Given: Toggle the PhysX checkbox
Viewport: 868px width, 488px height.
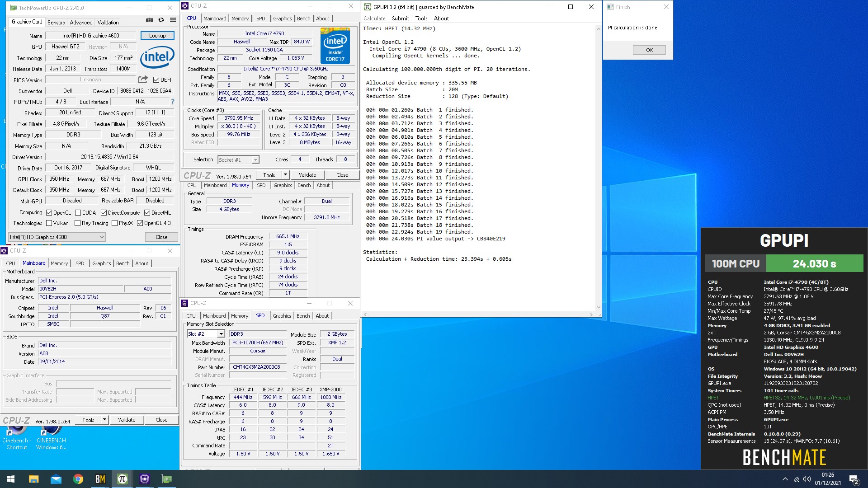Looking at the screenshot, I should (114, 223).
